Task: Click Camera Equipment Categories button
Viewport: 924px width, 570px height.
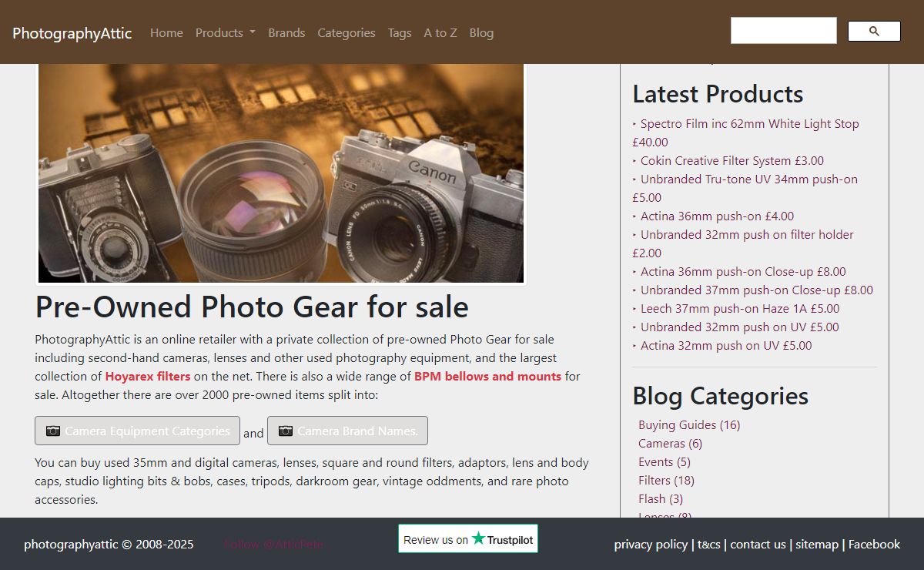Action: pyautogui.click(x=137, y=431)
